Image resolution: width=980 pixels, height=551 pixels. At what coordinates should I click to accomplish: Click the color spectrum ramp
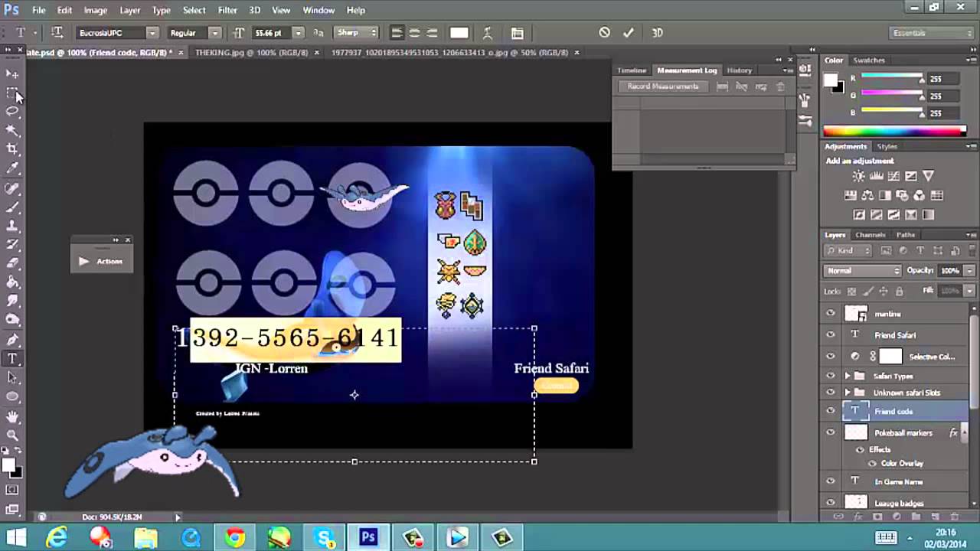click(894, 132)
